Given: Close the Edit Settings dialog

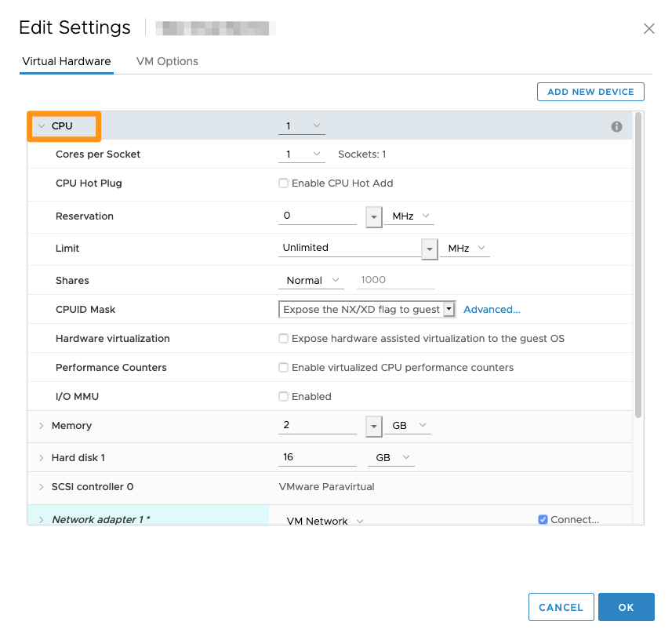Looking at the screenshot, I should click(648, 29).
